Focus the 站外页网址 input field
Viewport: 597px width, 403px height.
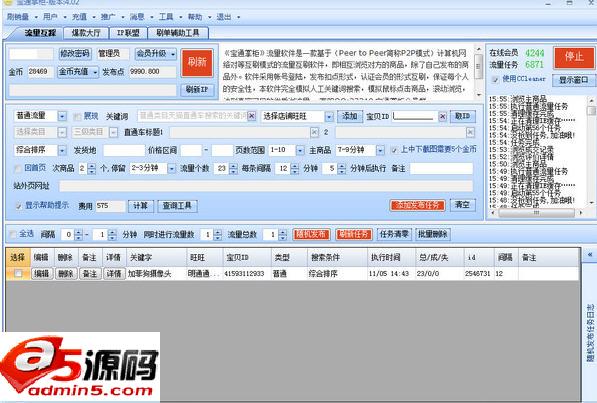tap(266, 186)
